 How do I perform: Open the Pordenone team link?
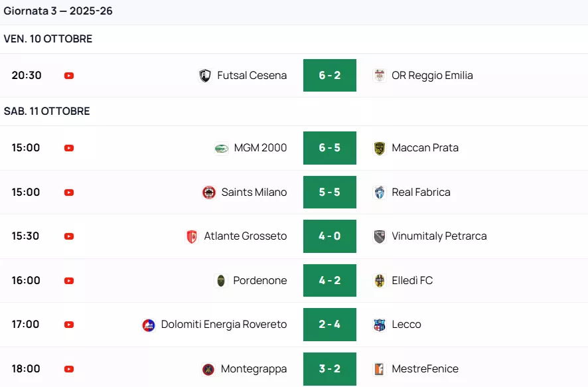[260, 281]
